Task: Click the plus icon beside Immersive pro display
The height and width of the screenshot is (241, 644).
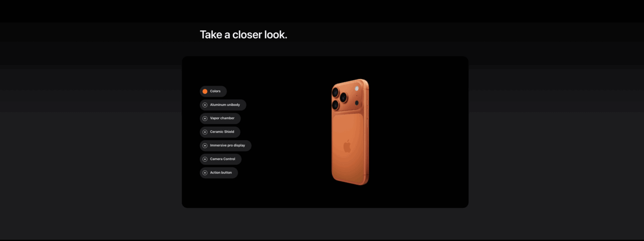Action: tap(205, 146)
